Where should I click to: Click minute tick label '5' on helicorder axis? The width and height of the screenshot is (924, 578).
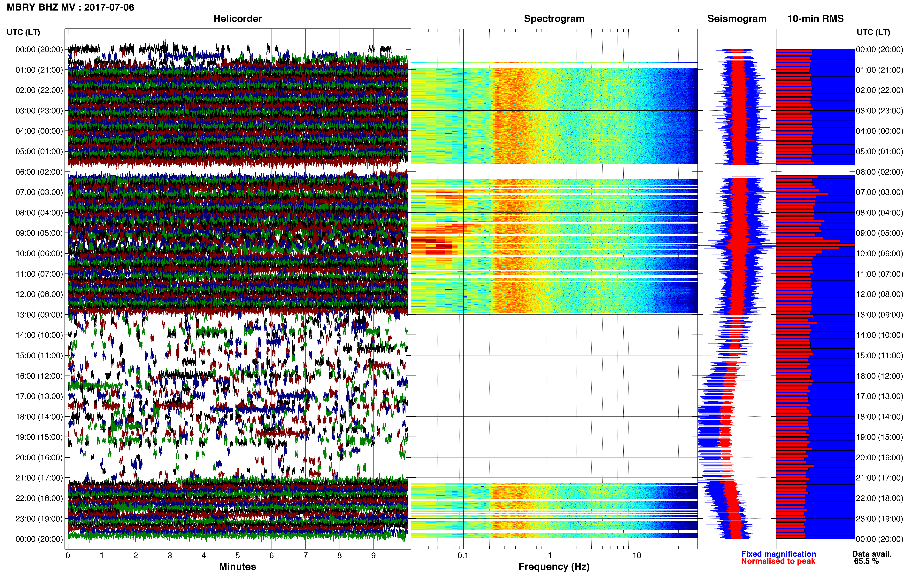pos(238,555)
